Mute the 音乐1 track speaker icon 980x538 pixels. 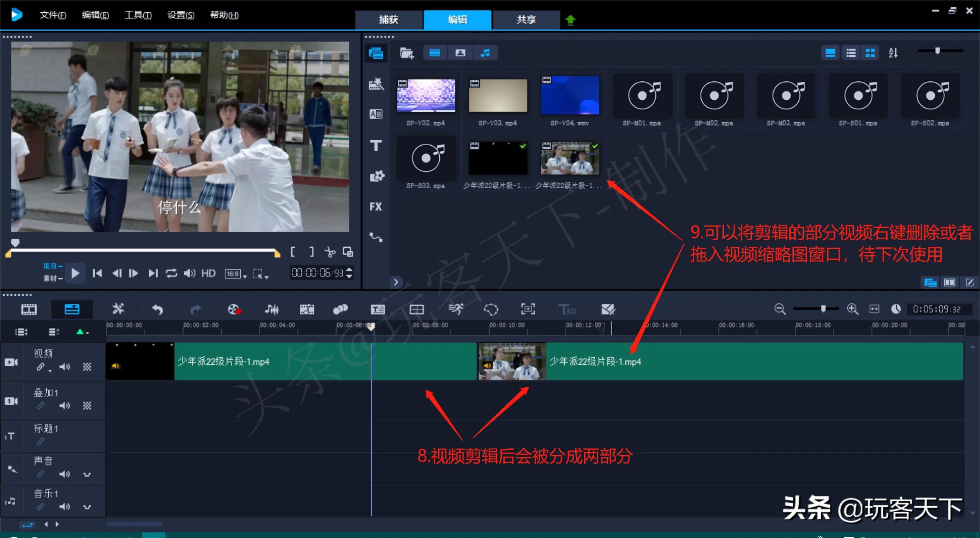click(x=65, y=506)
